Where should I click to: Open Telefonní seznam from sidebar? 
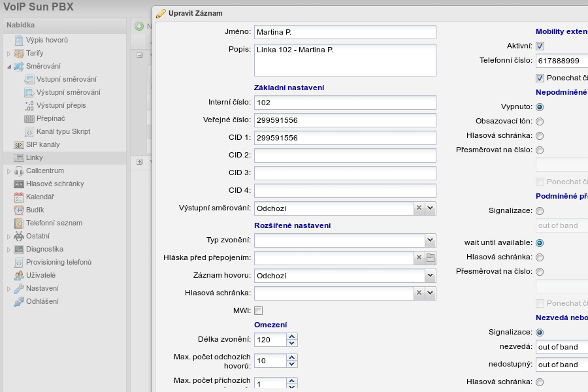point(54,223)
